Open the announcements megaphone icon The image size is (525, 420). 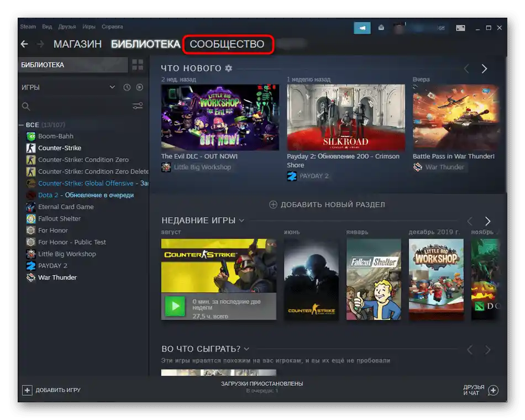[362, 28]
